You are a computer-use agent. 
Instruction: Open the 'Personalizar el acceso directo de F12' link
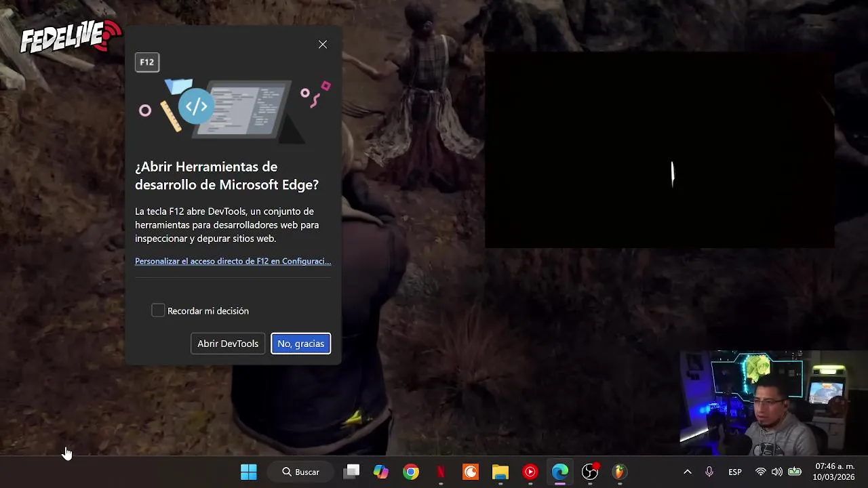(233, 261)
